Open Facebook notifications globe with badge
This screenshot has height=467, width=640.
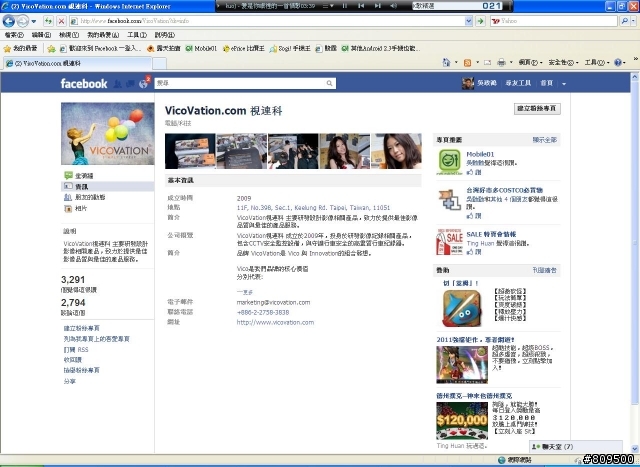click(144, 83)
